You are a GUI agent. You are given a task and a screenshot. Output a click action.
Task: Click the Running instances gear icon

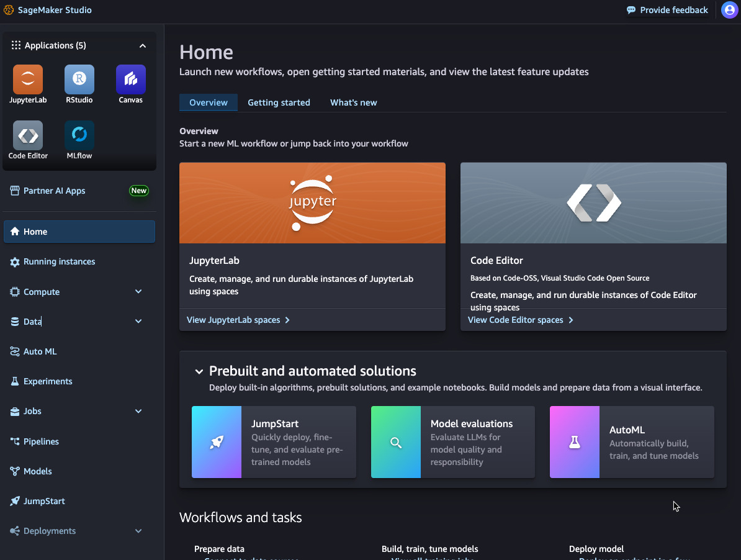click(x=15, y=262)
